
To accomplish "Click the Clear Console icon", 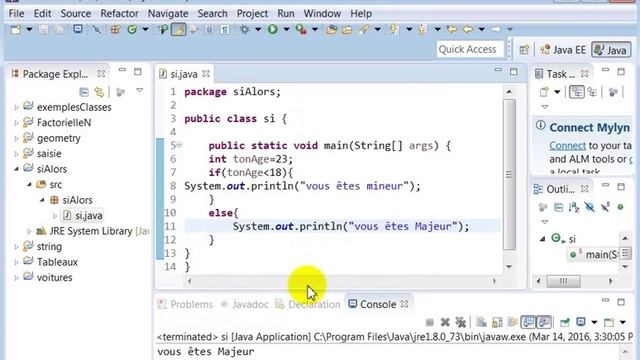I will click(481, 322).
